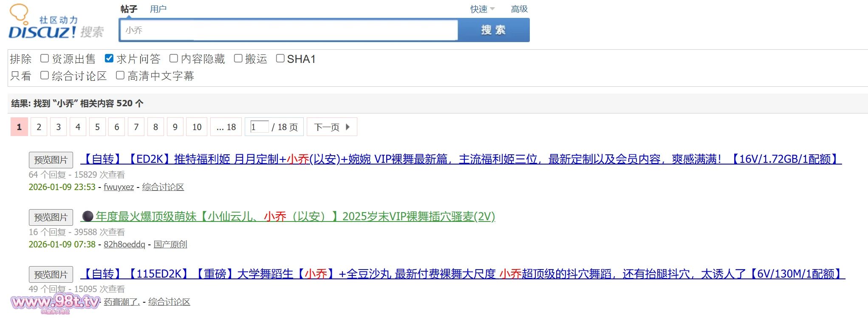Screen dimensions: 868x318
Task: Expand the 快速 search mode dropdown
Action: click(482, 9)
